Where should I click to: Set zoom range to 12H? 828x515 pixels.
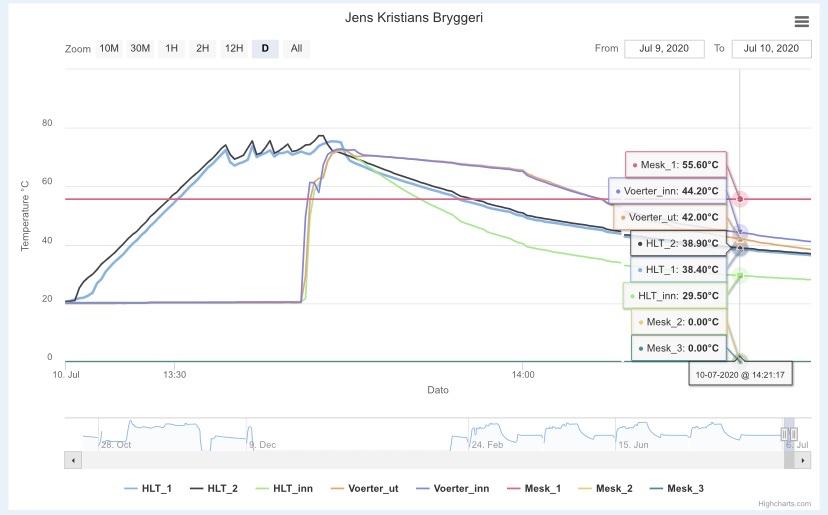tap(234, 49)
